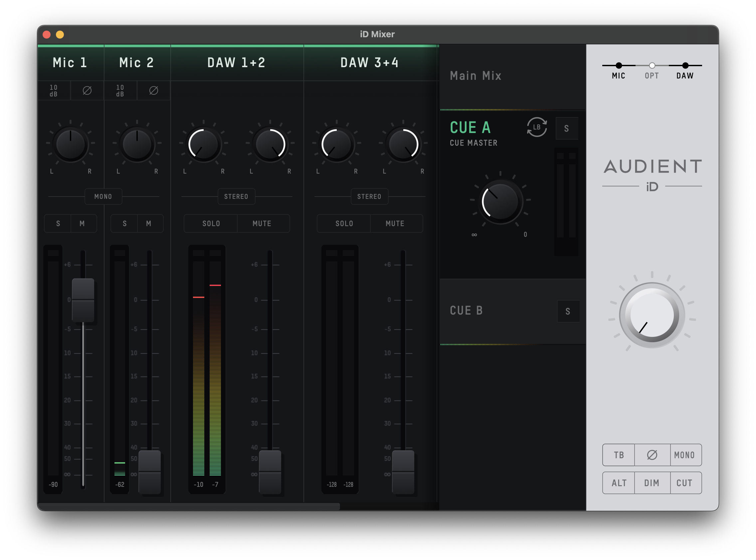756x560 pixels.
Task: Click the CUE A loopback LB icon
Action: 537,127
